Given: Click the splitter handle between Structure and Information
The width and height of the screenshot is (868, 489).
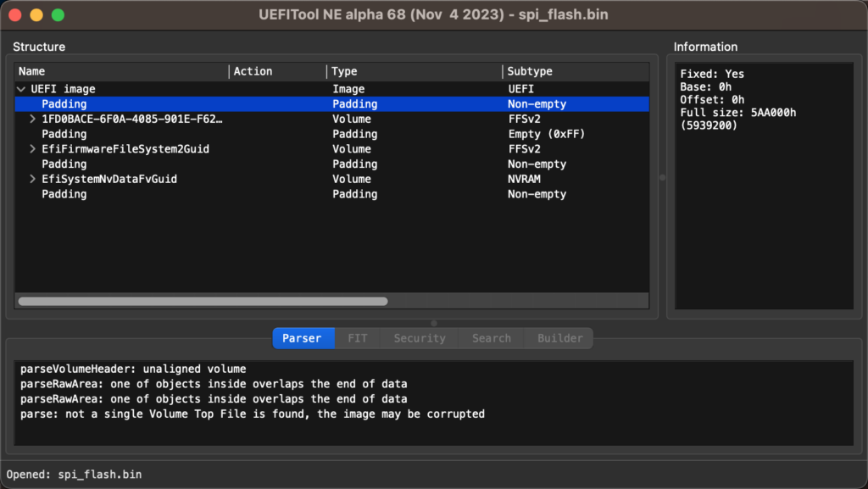Looking at the screenshot, I should [662, 178].
